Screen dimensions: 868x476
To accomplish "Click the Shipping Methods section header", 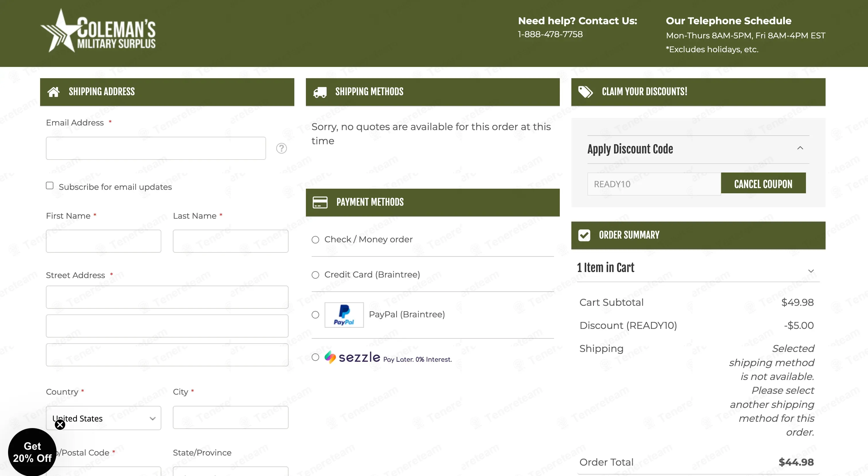I will [433, 92].
